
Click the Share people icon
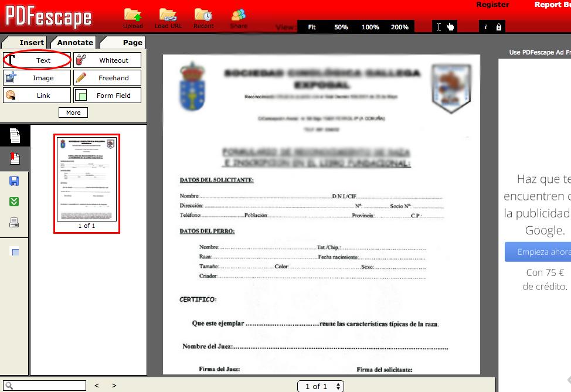coord(239,16)
